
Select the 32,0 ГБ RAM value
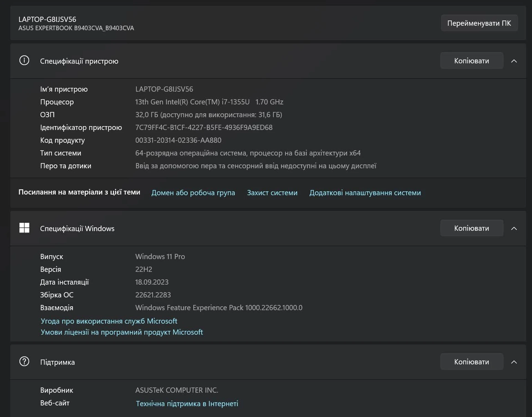pyautogui.click(x=209, y=115)
